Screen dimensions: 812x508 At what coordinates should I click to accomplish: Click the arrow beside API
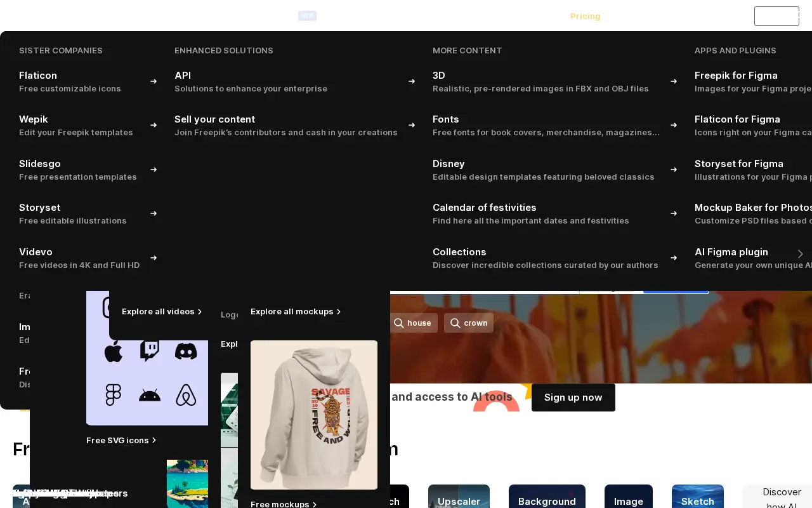pyautogui.click(x=412, y=81)
